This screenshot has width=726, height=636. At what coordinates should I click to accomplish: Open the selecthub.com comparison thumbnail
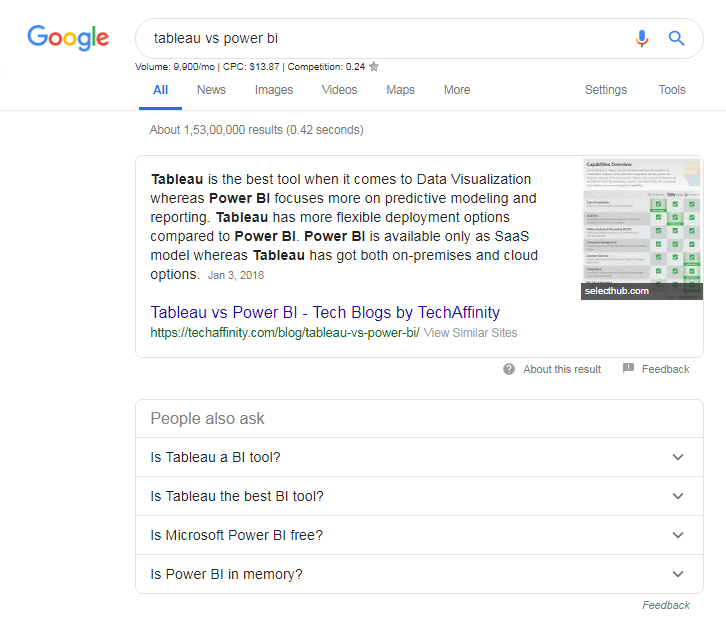coord(642,229)
